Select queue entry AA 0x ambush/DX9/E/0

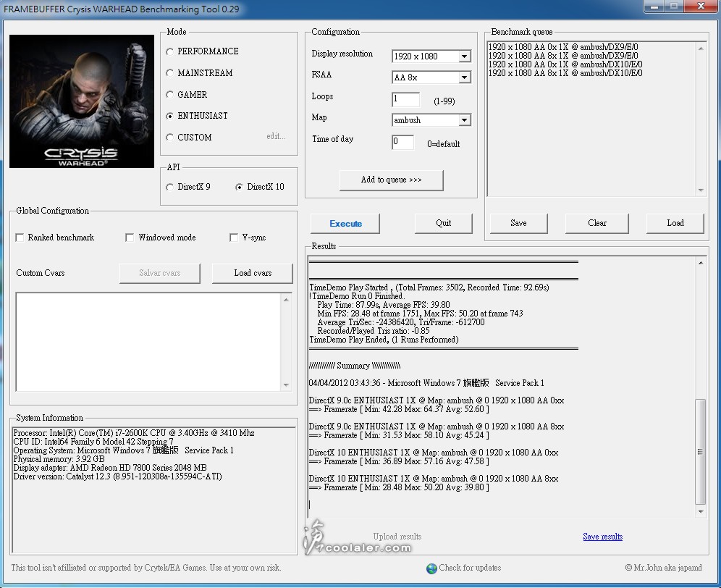point(562,47)
